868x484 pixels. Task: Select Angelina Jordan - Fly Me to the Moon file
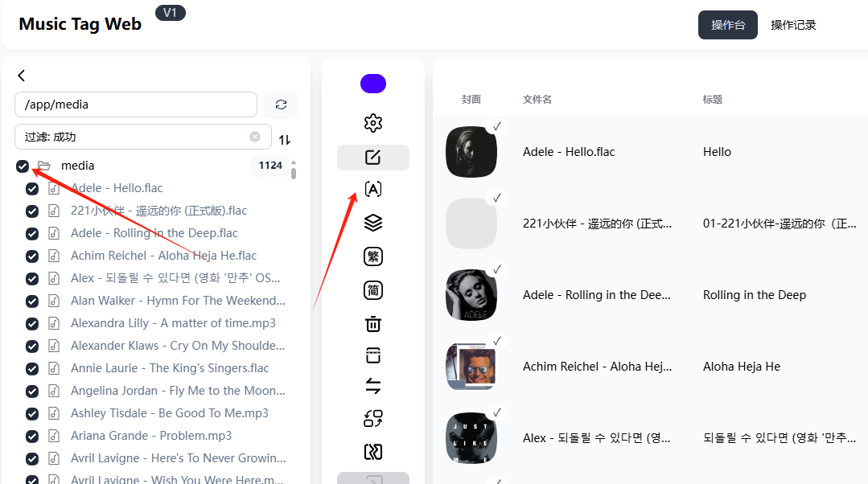[179, 391]
